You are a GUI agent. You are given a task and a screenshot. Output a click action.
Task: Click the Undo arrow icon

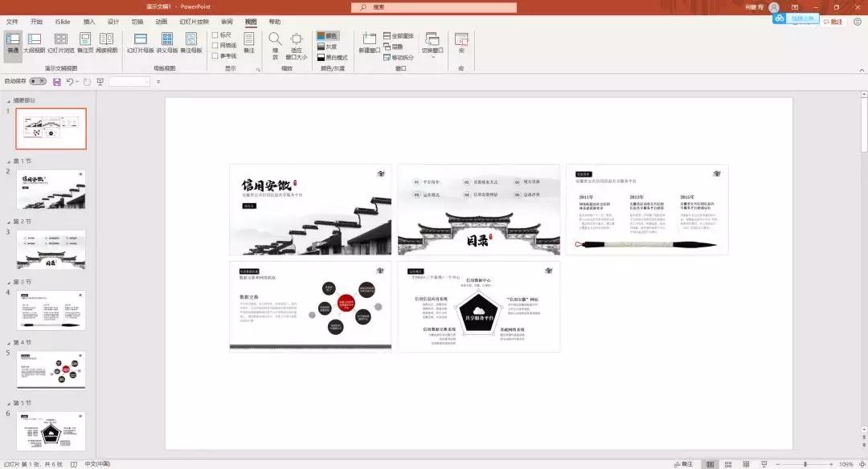[x=70, y=82]
